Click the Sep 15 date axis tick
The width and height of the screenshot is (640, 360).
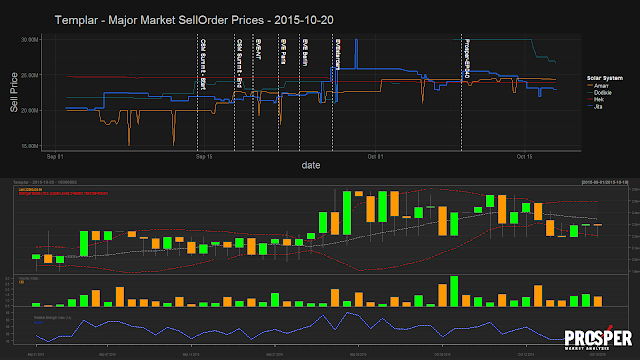(x=204, y=157)
